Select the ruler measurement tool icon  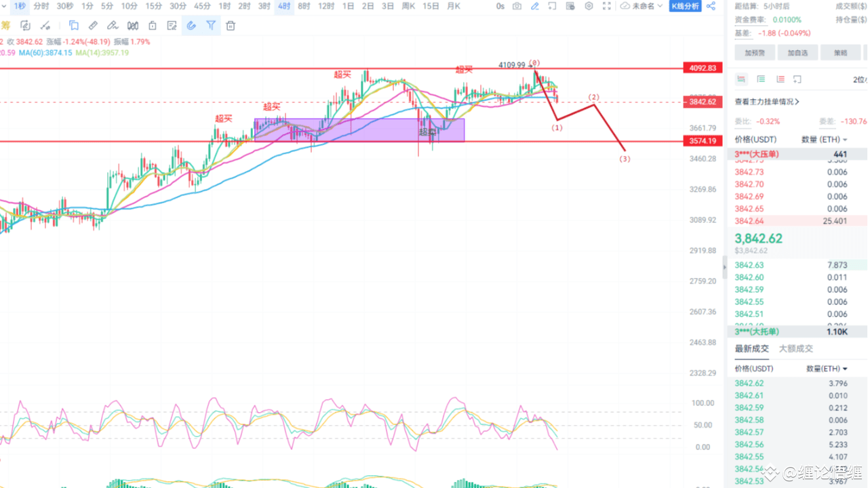[93, 25]
